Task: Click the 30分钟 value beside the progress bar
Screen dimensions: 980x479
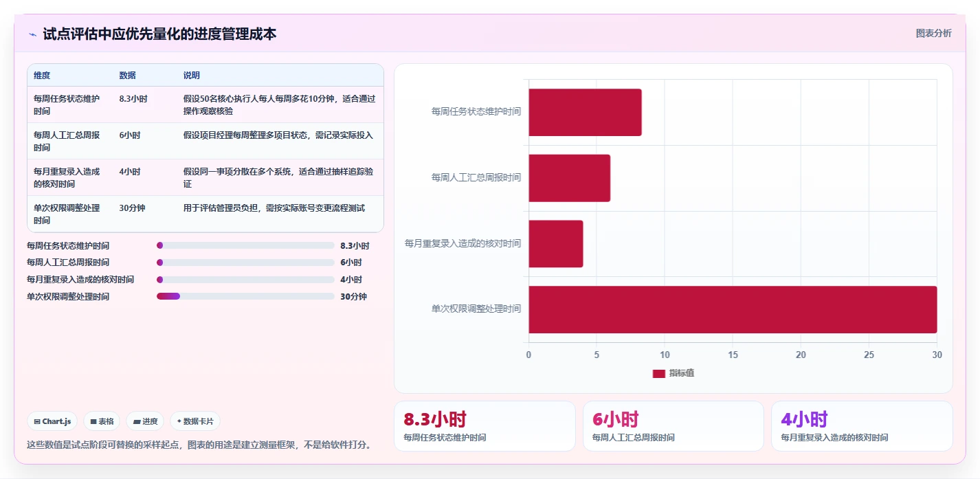Action: 354,297
